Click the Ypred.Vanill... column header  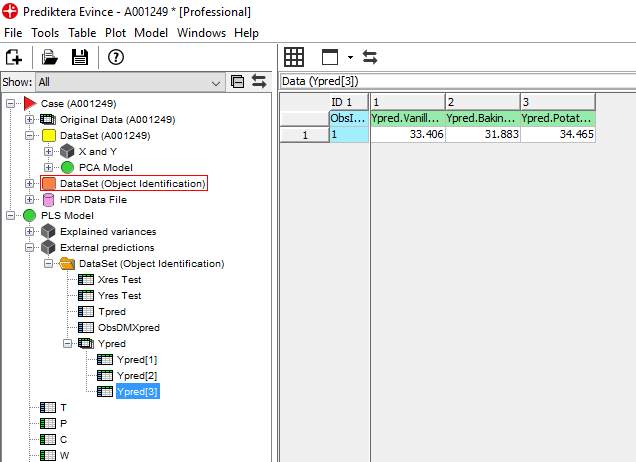pyautogui.click(x=406, y=118)
